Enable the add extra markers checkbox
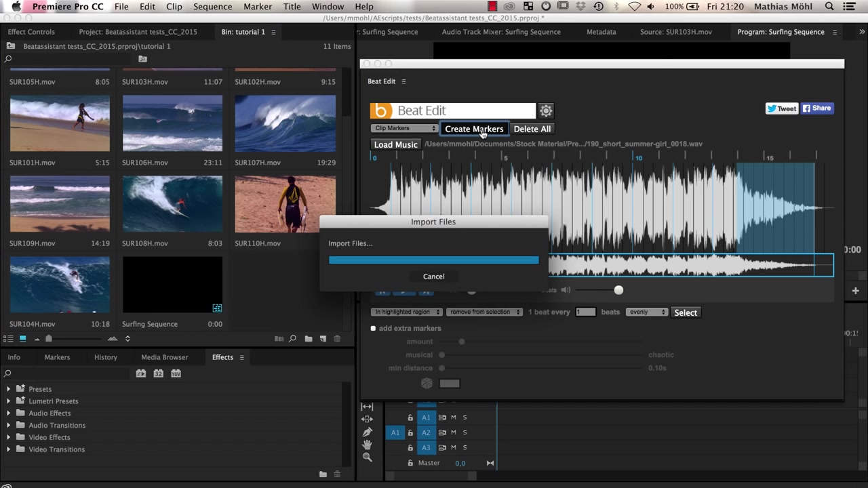The height and width of the screenshot is (488, 868). point(373,329)
